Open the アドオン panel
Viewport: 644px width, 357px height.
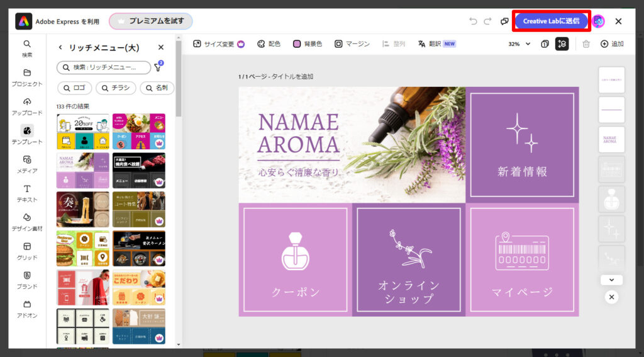27,309
